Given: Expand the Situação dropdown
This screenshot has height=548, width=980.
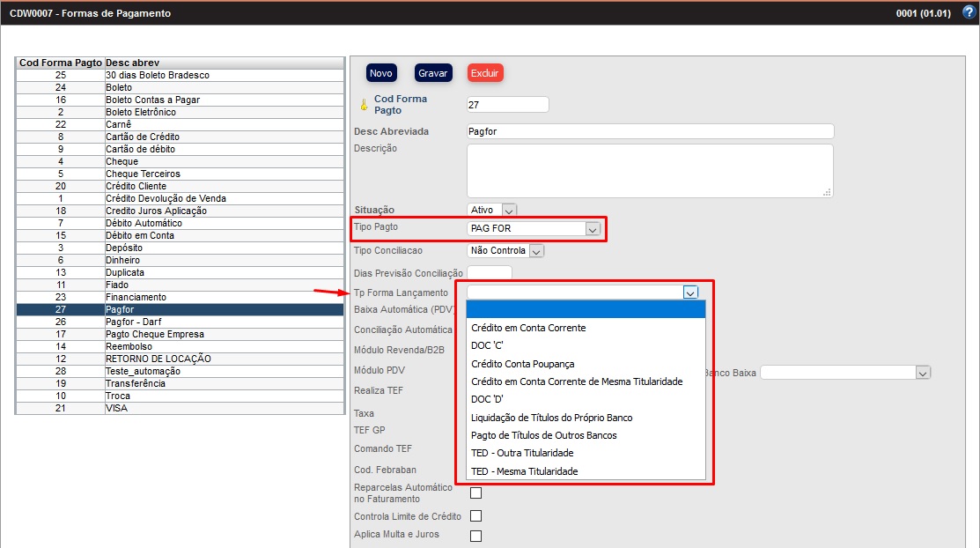Looking at the screenshot, I should [x=509, y=210].
